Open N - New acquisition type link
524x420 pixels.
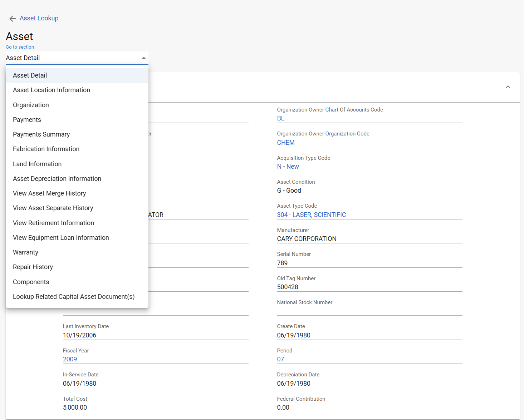[288, 167]
